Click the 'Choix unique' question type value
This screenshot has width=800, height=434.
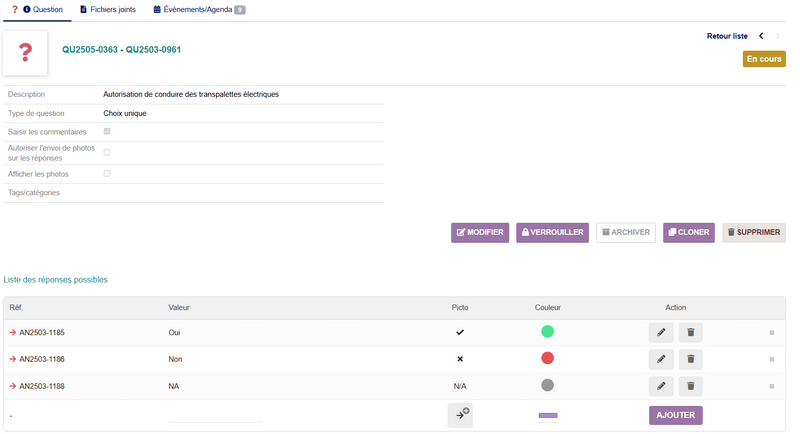[124, 113]
